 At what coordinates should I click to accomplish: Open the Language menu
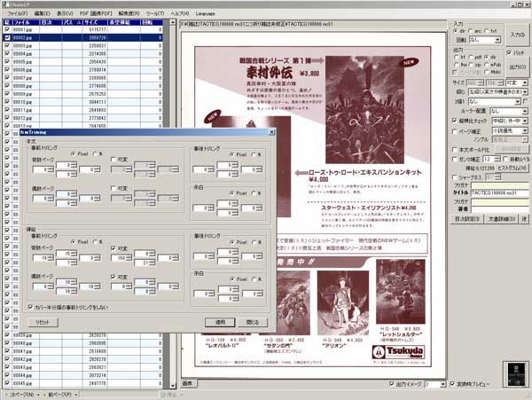[206, 13]
